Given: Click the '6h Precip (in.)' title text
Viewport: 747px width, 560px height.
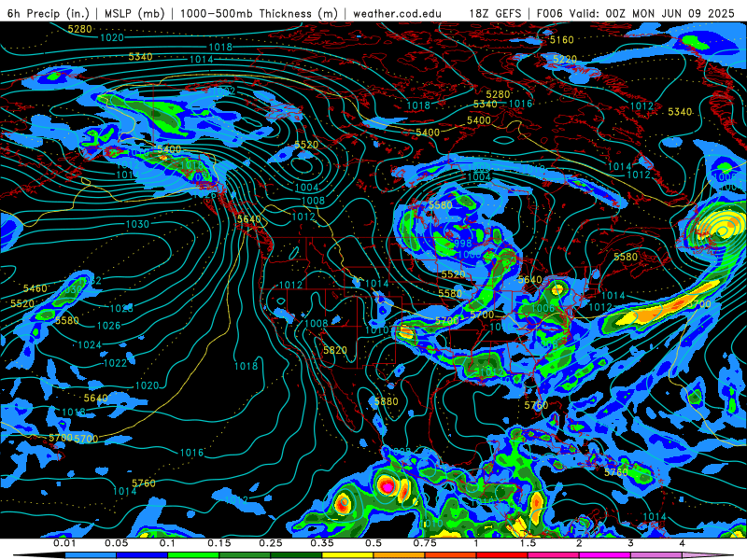Looking at the screenshot, I should pos(48,13).
